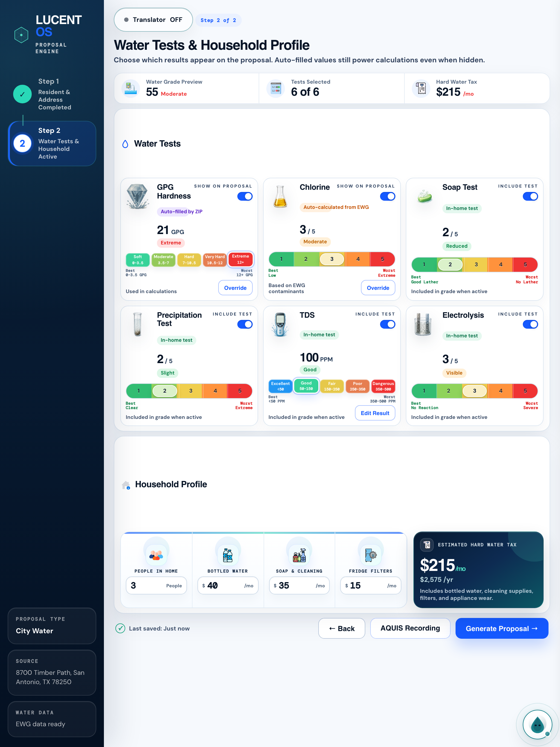Click the Step 2 of 2 badge
Image resolution: width=560 pixels, height=747 pixels.
218,20
